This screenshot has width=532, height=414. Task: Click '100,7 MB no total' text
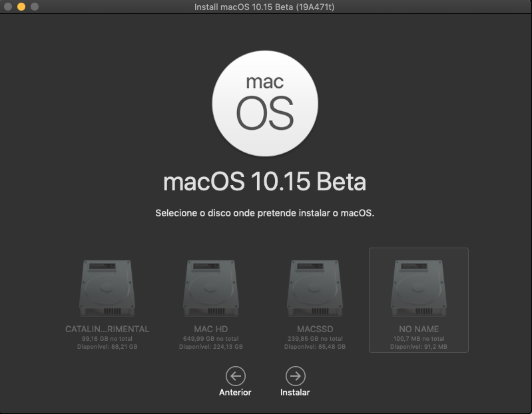click(419, 338)
